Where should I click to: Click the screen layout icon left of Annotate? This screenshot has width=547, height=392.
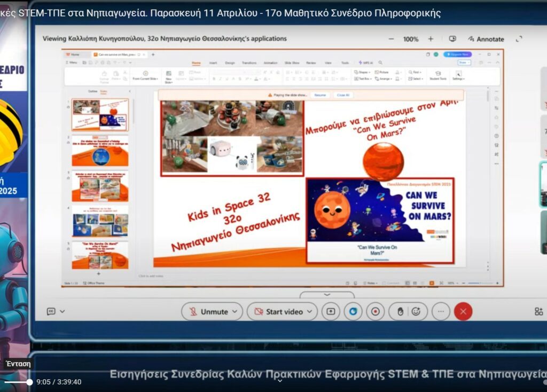tap(452, 38)
